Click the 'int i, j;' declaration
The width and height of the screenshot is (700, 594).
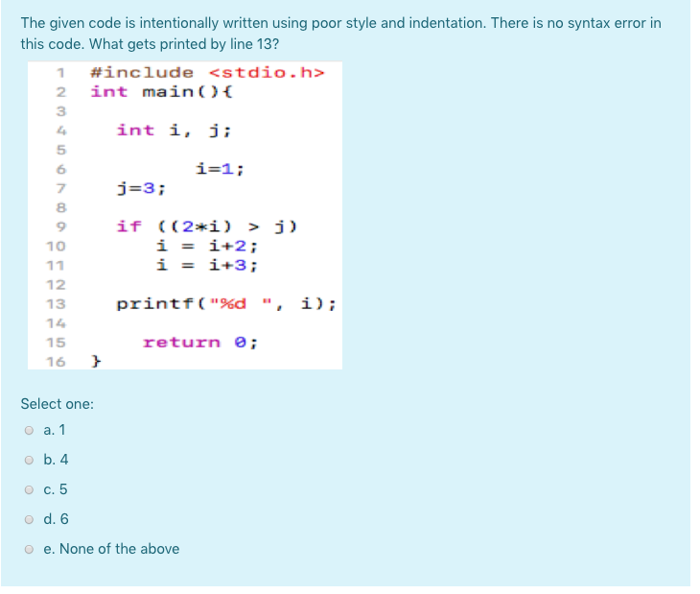(175, 131)
